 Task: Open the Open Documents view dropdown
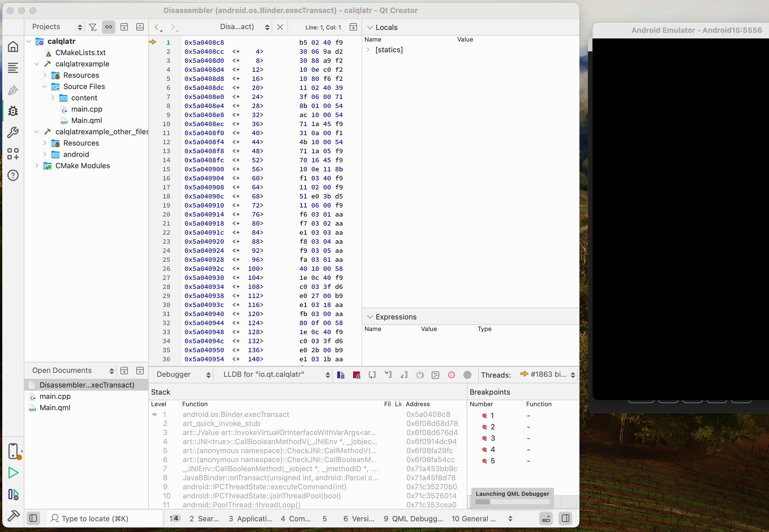(x=73, y=371)
